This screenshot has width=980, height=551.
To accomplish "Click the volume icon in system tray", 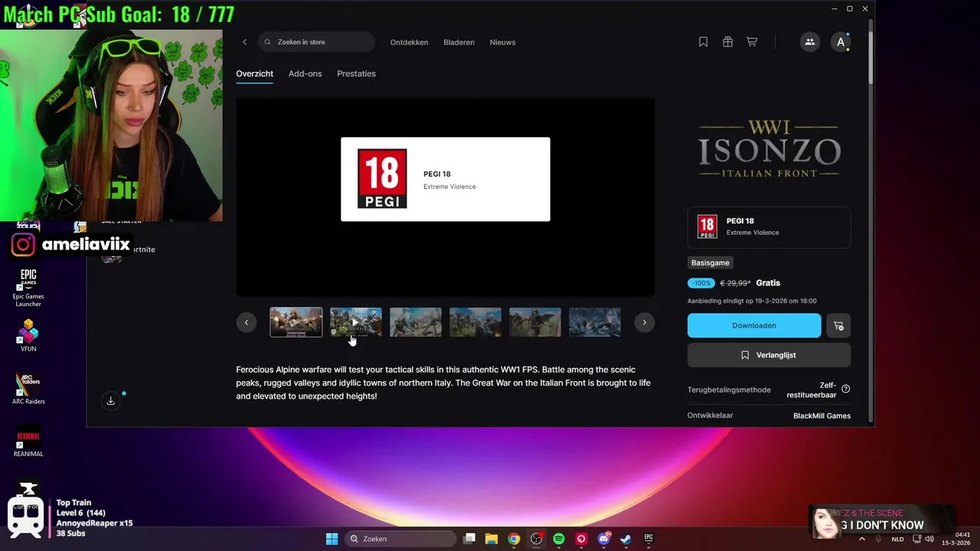I will pos(928,539).
